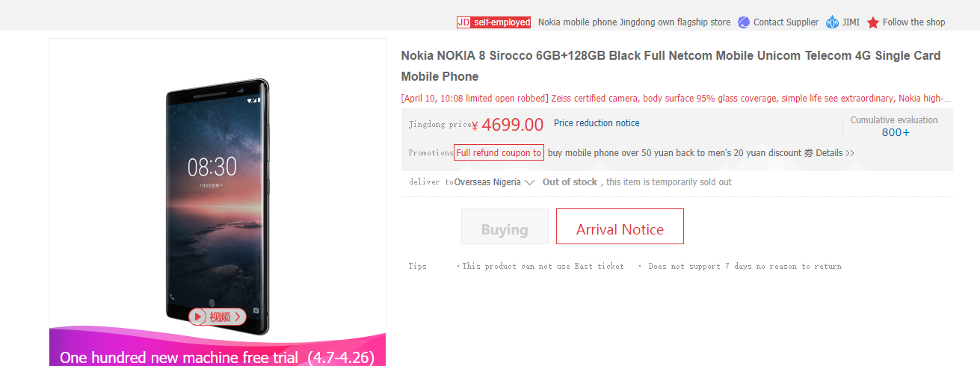Click the red Follow the shop star
This screenshot has height=366, width=980.
[x=873, y=22]
